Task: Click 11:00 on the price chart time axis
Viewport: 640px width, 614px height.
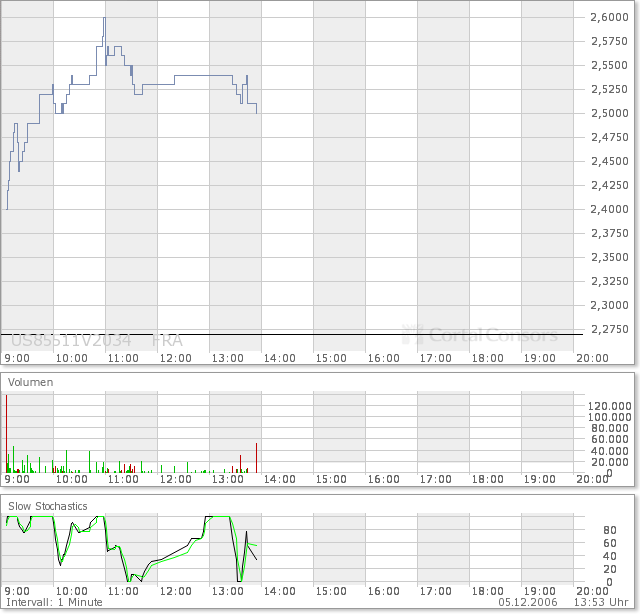Action: click(123, 358)
